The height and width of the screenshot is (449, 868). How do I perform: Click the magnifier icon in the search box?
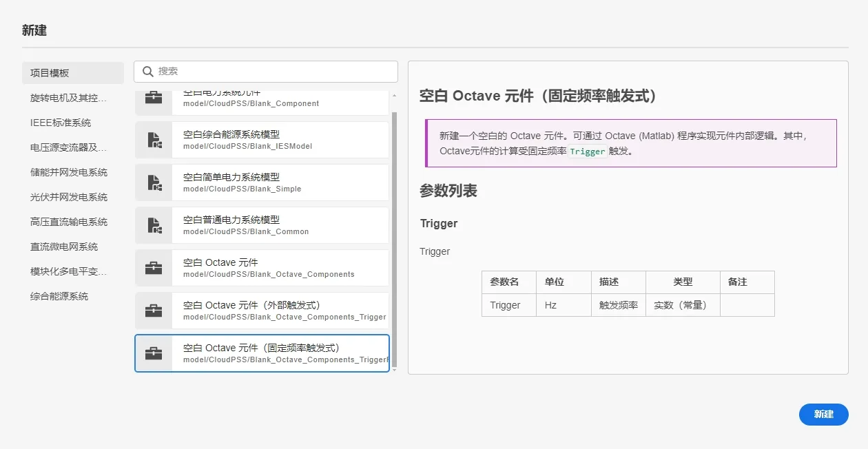pyautogui.click(x=148, y=72)
